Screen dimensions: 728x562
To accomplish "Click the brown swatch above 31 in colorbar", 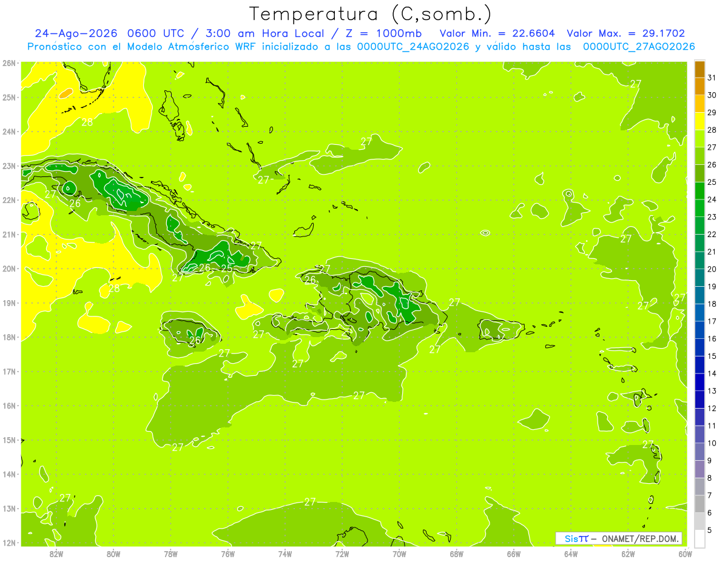I will click(x=699, y=69).
